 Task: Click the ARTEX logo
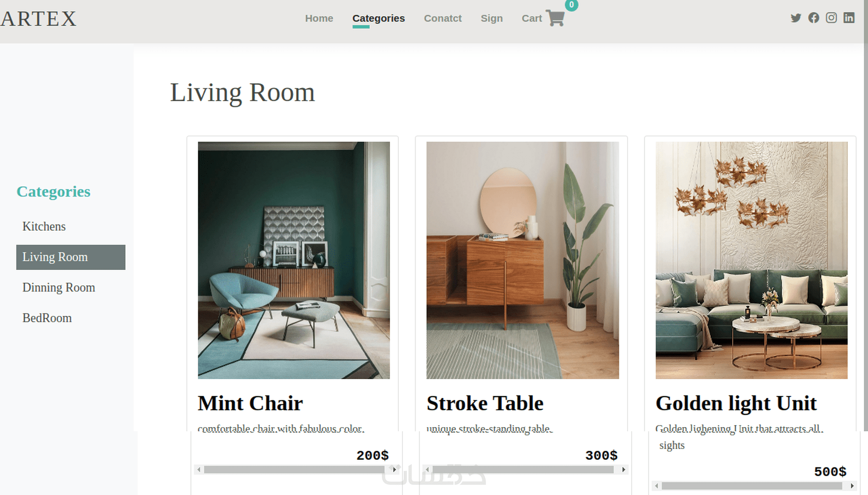[x=38, y=19]
